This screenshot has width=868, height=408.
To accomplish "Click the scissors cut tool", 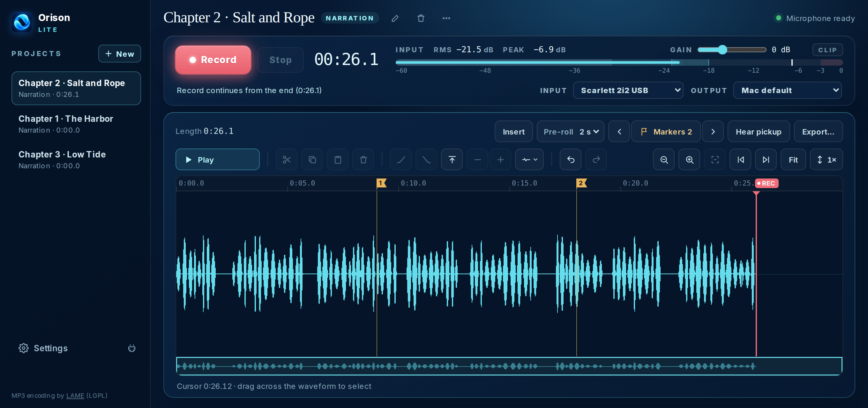I will 287,160.
